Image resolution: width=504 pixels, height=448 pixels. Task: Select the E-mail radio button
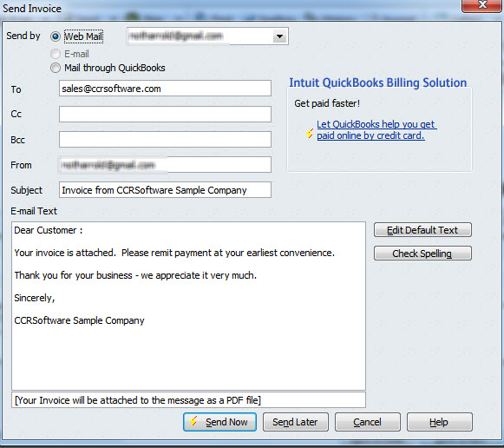coord(56,54)
